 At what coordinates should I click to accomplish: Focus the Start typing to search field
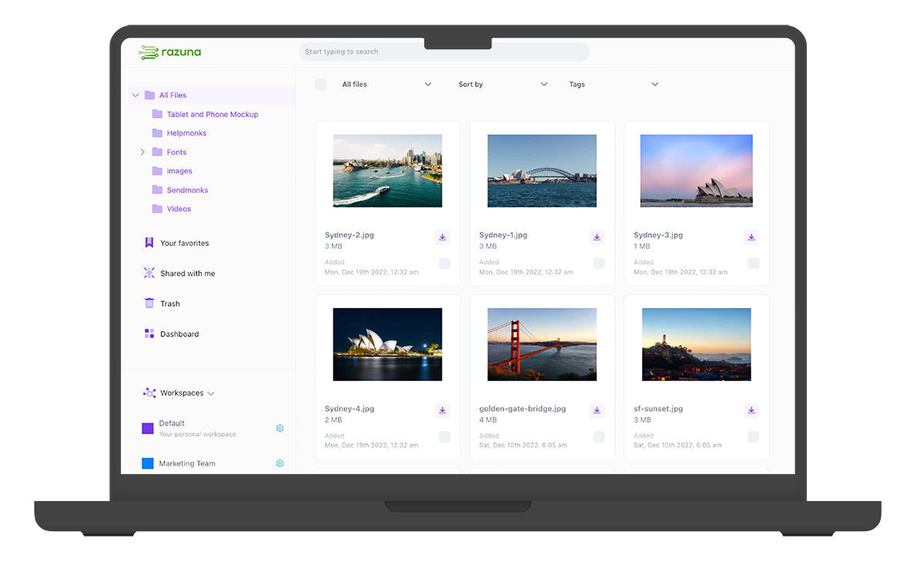pos(444,52)
